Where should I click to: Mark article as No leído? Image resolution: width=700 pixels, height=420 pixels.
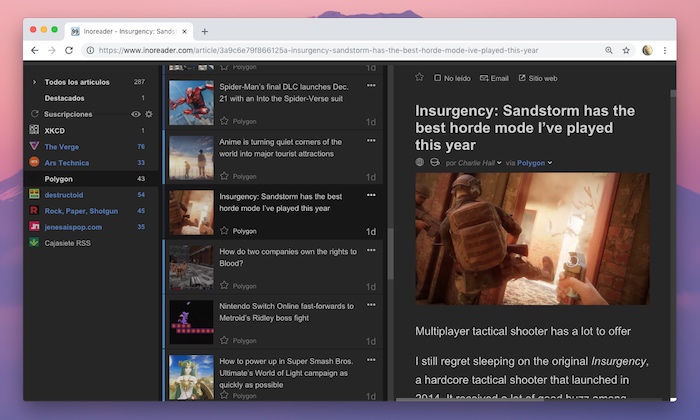pos(452,78)
